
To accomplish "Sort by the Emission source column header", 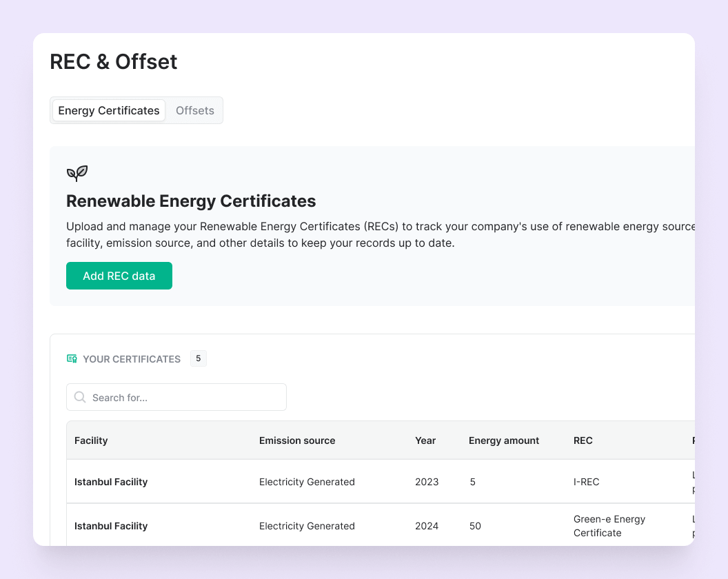I will (x=297, y=440).
